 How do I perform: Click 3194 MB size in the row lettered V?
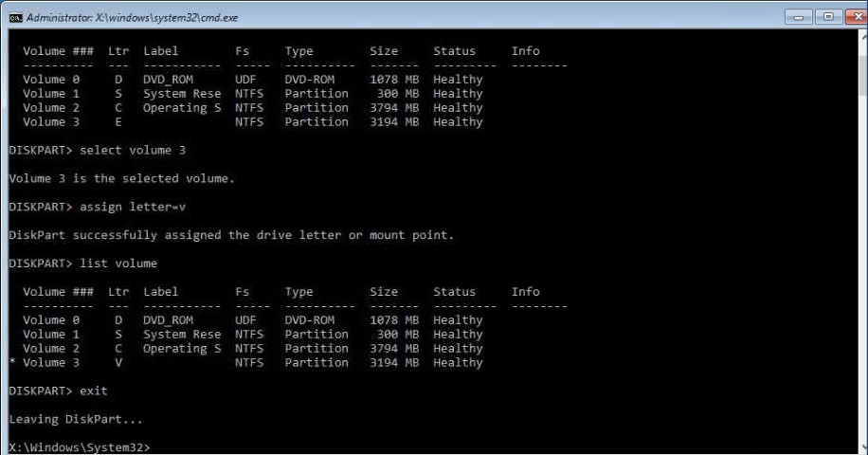394,362
